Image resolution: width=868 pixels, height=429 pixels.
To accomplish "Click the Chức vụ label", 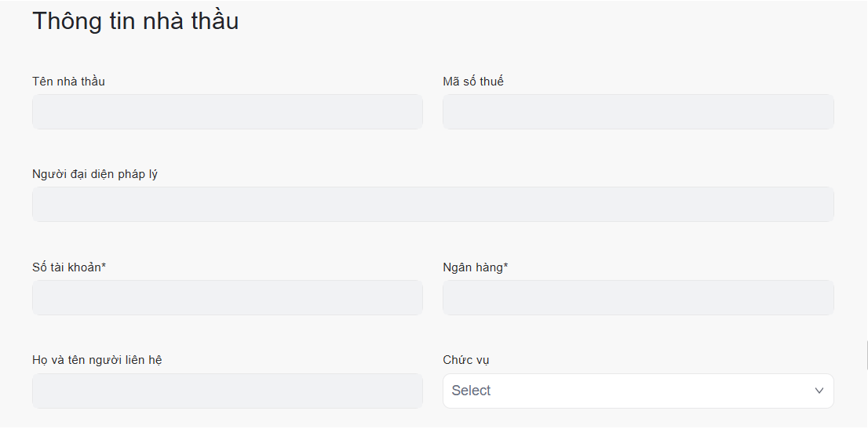I will click(466, 360).
